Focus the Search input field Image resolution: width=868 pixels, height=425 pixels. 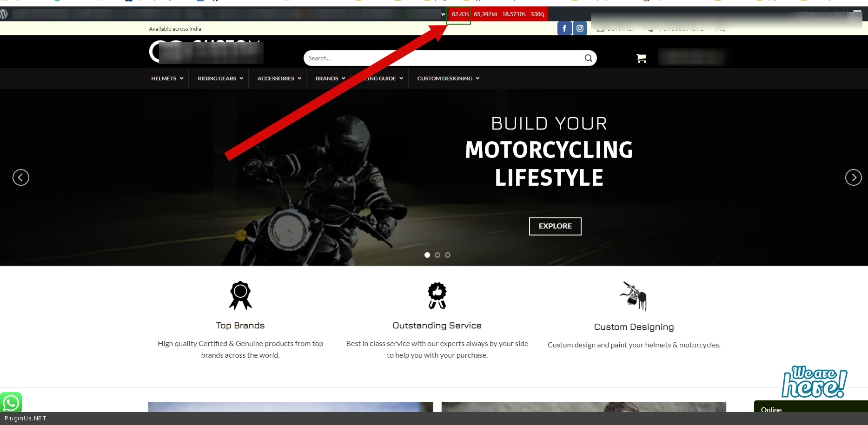coord(442,58)
